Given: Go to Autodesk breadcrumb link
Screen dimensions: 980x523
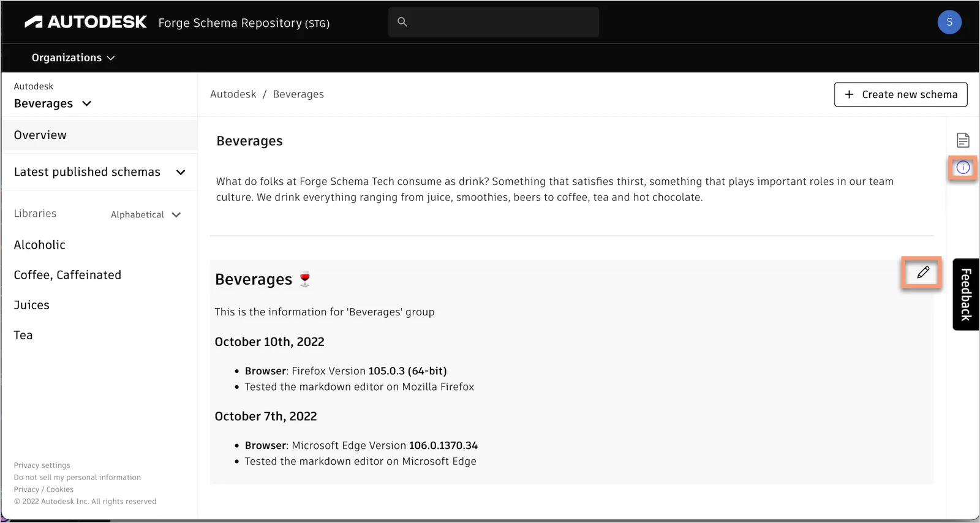Looking at the screenshot, I should pos(233,94).
